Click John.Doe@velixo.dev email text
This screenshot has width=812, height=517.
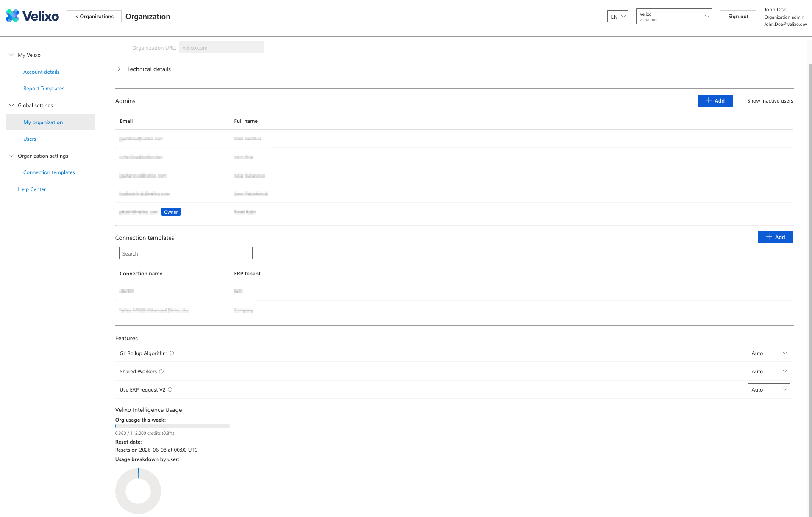[785, 24]
